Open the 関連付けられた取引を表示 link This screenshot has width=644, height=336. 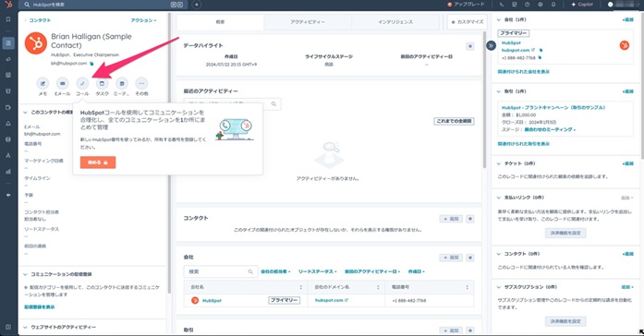[524, 144]
